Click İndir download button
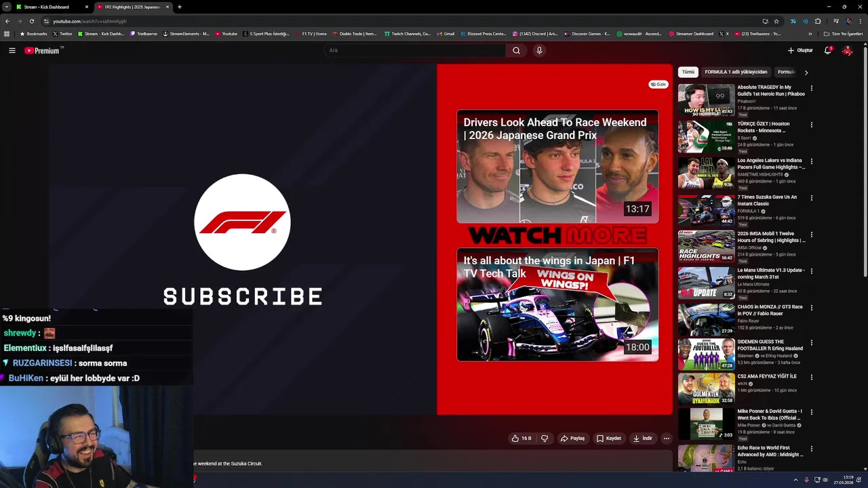The image size is (868, 488). pyautogui.click(x=642, y=439)
